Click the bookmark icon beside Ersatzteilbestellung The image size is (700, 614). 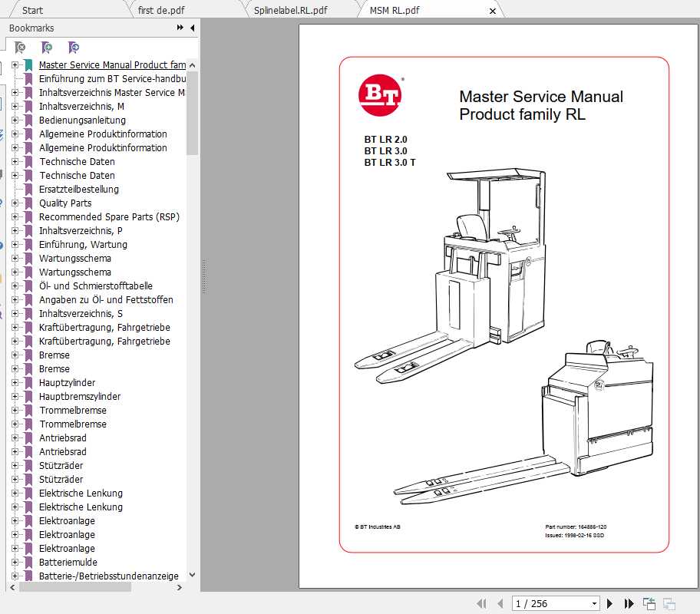[x=28, y=190]
